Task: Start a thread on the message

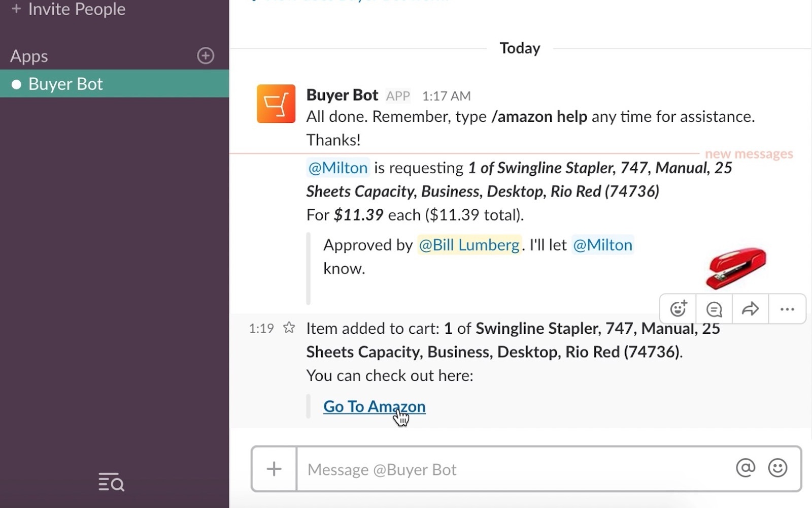Action: point(714,309)
